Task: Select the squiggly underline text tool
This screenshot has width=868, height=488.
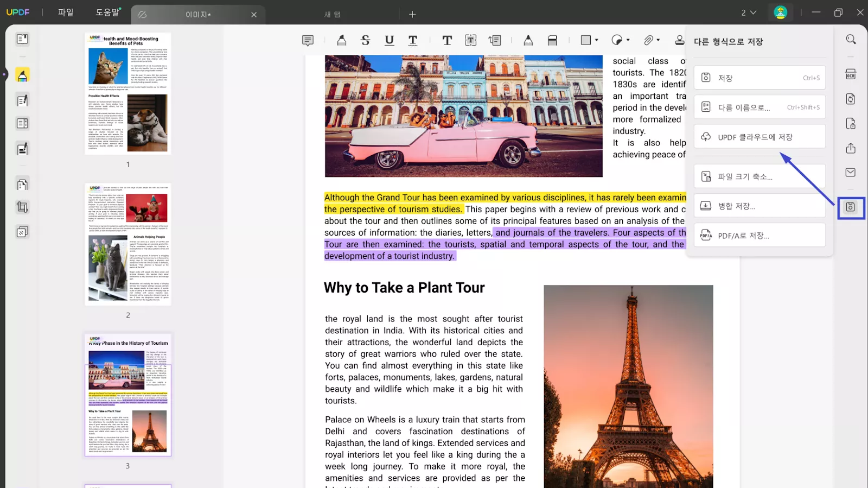Action: pos(413,40)
